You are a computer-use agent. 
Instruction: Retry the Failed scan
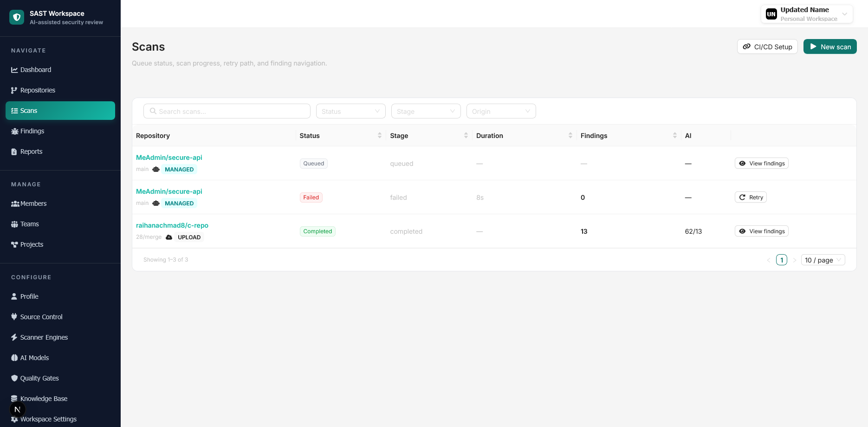751,197
